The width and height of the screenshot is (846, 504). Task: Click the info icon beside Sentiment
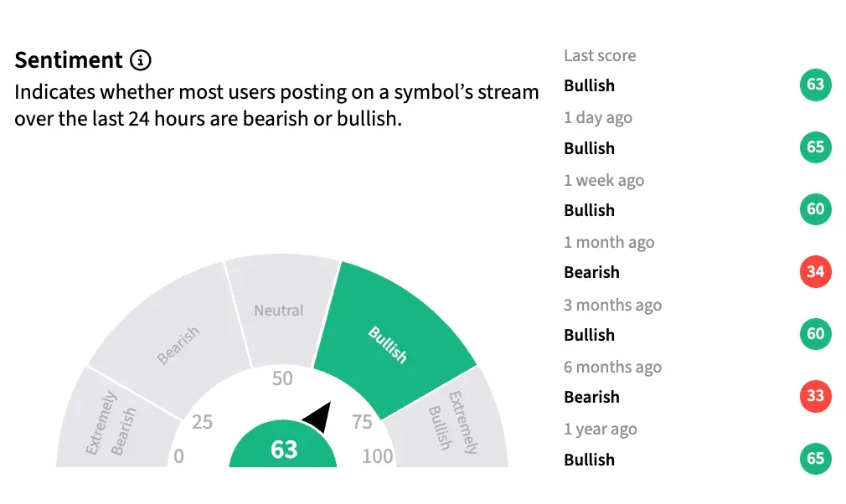coord(140,60)
